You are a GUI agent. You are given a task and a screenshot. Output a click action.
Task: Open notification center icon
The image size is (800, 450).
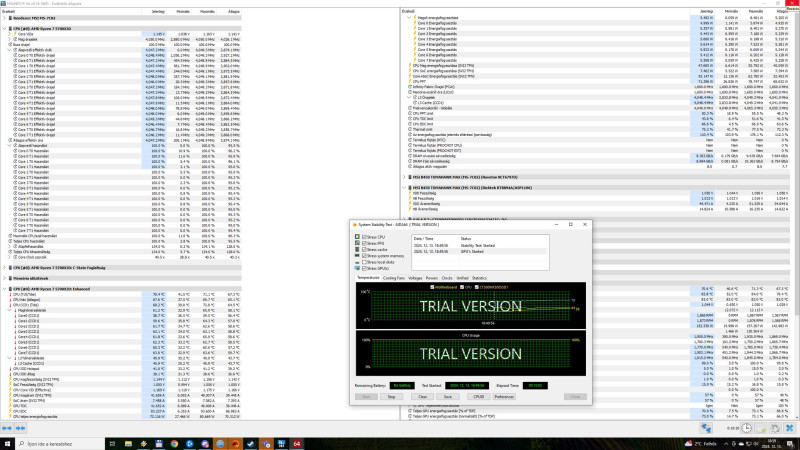[x=790, y=444]
